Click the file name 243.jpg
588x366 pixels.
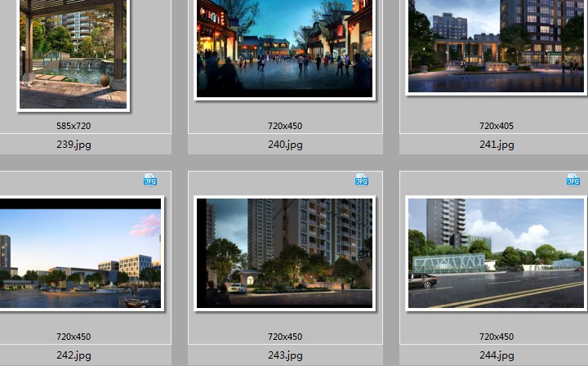click(x=285, y=355)
